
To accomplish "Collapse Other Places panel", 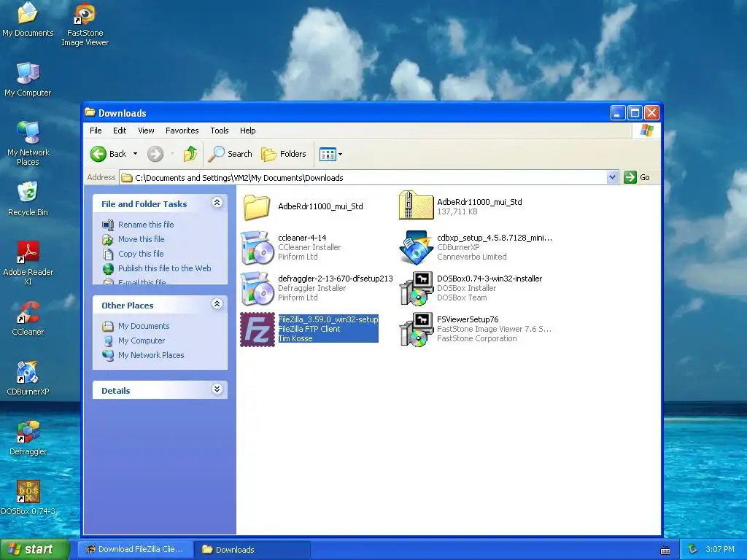I will [217, 304].
